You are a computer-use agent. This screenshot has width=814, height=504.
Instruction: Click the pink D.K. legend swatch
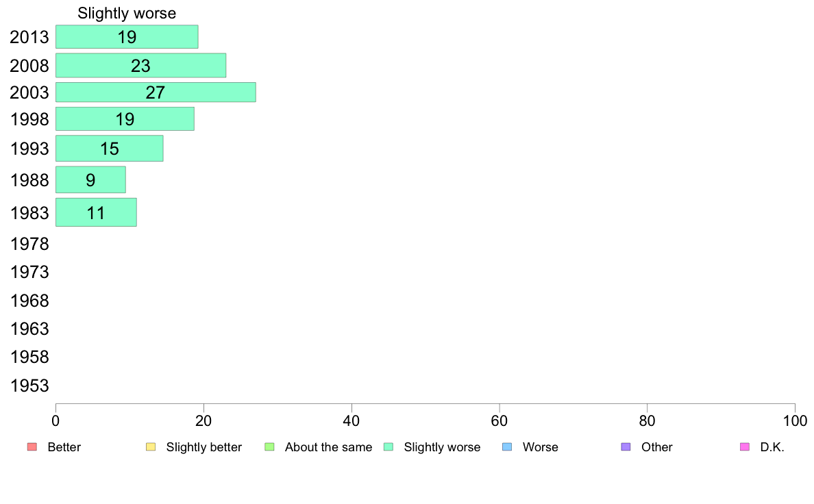(745, 447)
